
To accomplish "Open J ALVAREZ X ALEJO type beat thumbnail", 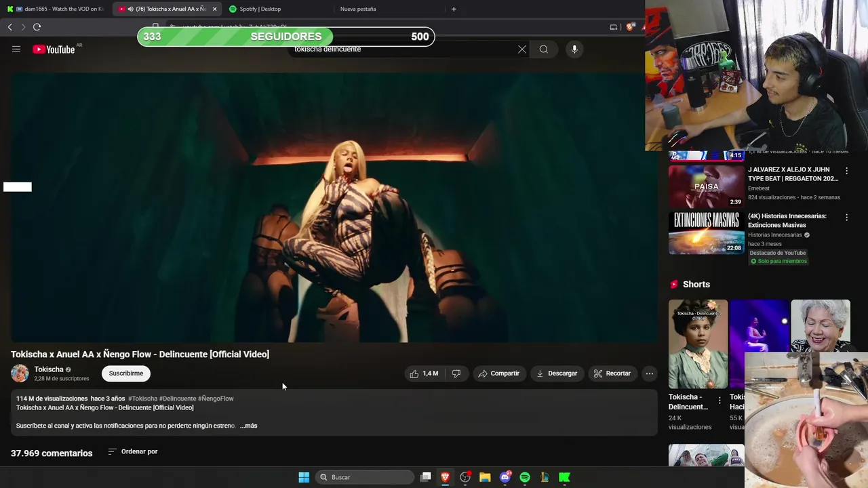I will click(x=706, y=186).
